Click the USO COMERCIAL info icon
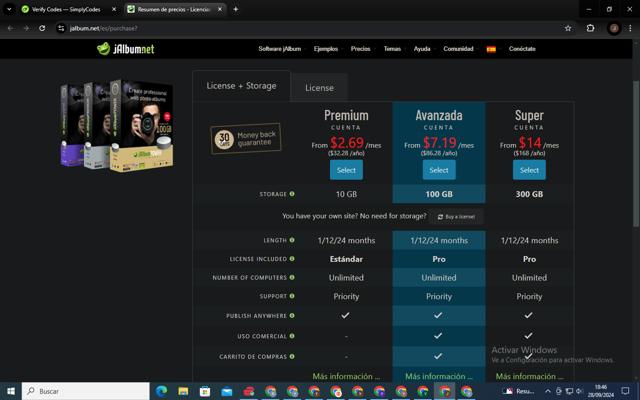Screen dimensions: 640x400 [x=292, y=336]
